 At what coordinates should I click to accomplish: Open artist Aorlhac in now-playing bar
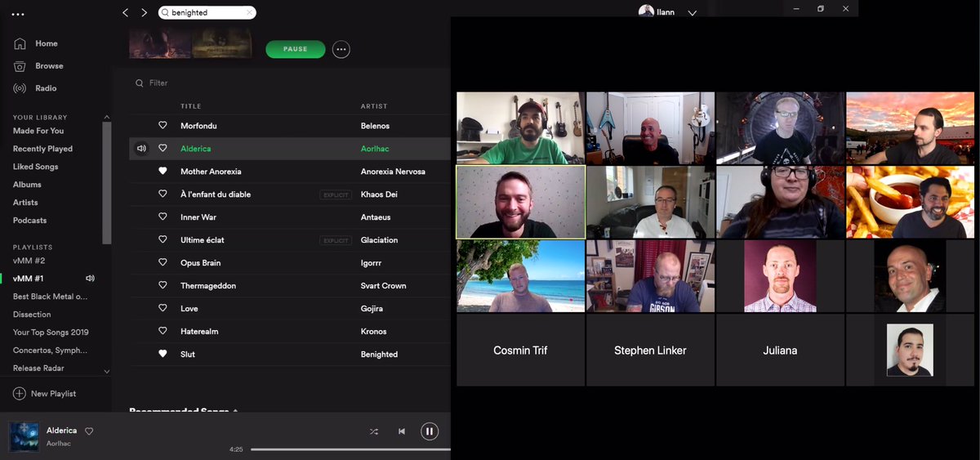click(x=59, y=444)
